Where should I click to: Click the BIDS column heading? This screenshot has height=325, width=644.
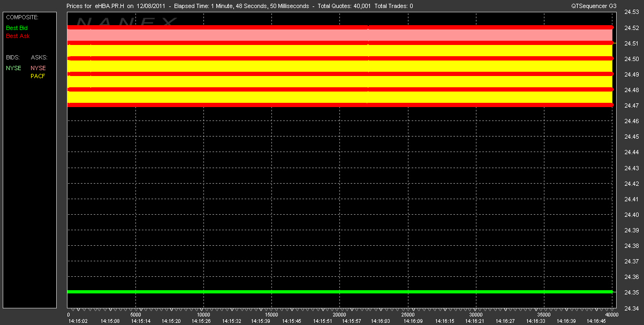(x=12, y=57)
